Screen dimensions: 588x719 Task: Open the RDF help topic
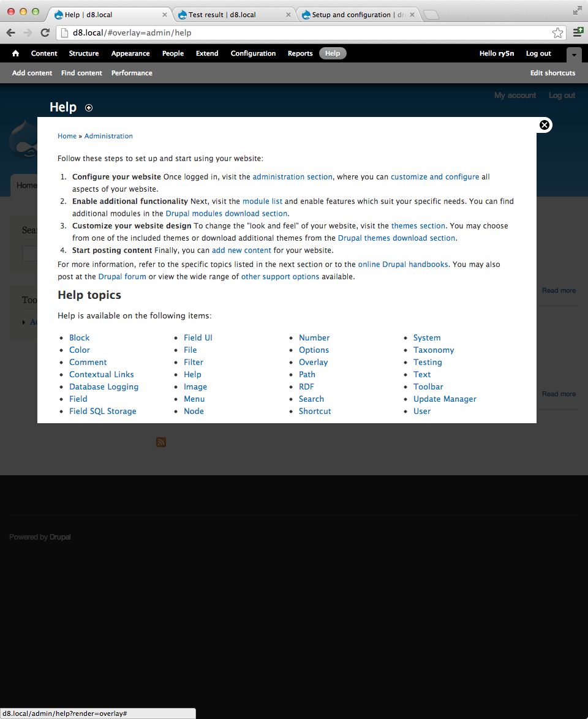306,386
